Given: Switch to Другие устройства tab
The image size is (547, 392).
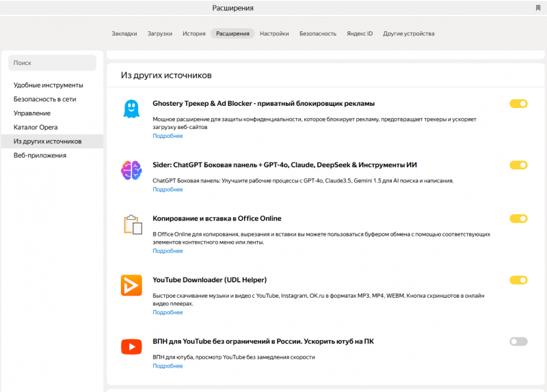Looking at the screenshot, I should click(408, 33).
